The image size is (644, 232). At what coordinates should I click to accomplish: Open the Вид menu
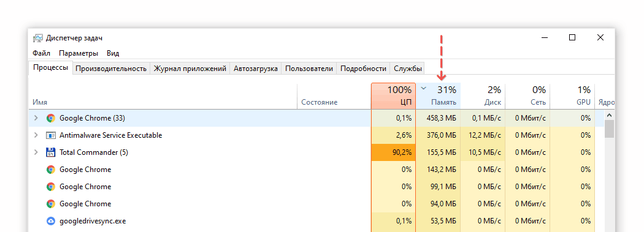click(x=113, y=53)
